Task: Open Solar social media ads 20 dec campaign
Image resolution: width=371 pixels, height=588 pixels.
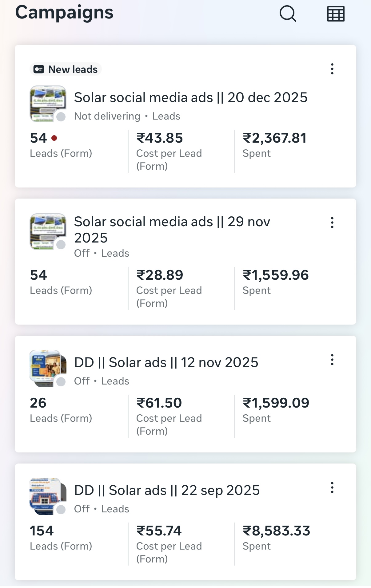Action: tap(190, 98)
